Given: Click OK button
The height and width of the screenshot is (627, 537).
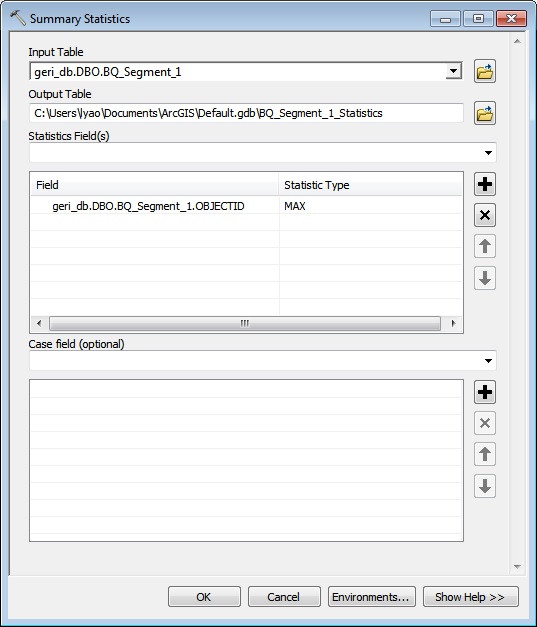Looking at the screenshot, I should pos(204,597).
